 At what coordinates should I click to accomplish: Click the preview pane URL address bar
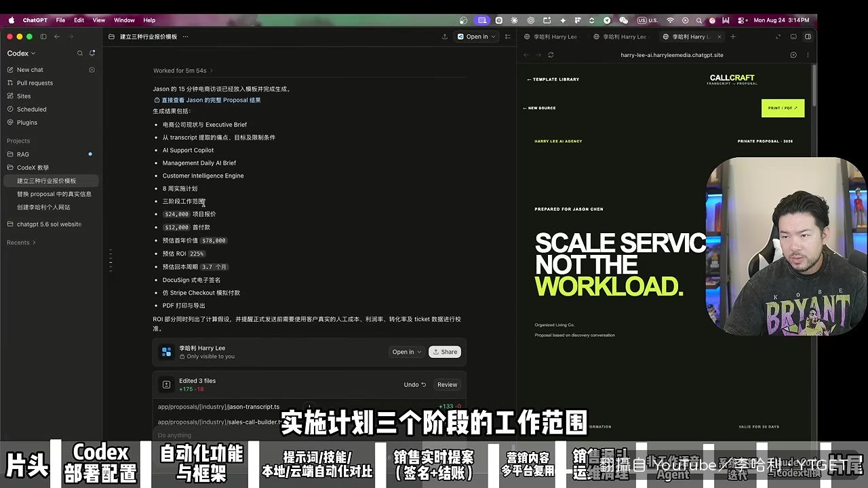point(671,55)
